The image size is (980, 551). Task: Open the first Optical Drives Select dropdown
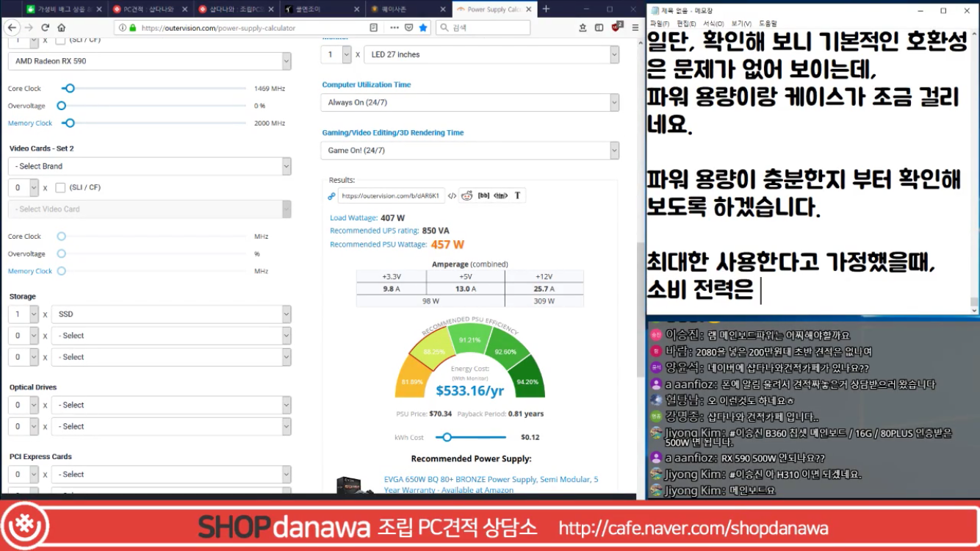171,405
